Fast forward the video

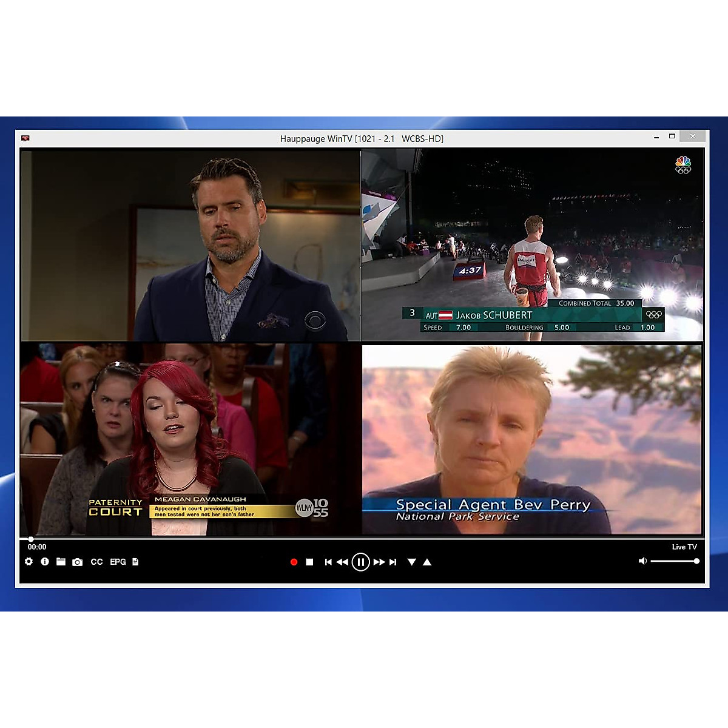click(x=379, y=562)
